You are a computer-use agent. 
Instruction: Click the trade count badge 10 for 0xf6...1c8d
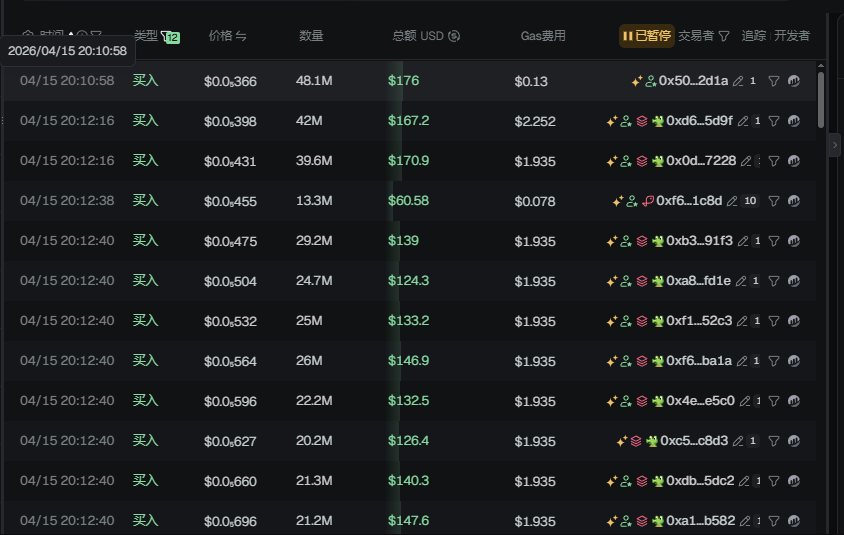point(750,201)
